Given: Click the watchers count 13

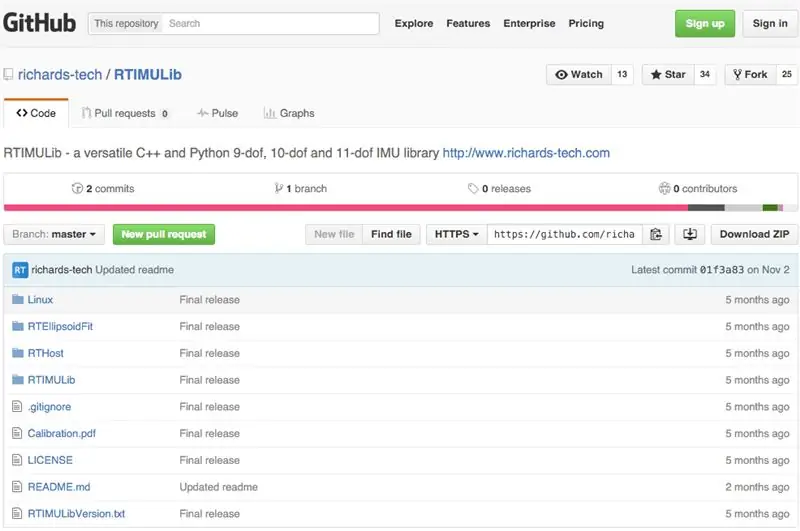Looking at the screenshot, I should click(622, 74).
